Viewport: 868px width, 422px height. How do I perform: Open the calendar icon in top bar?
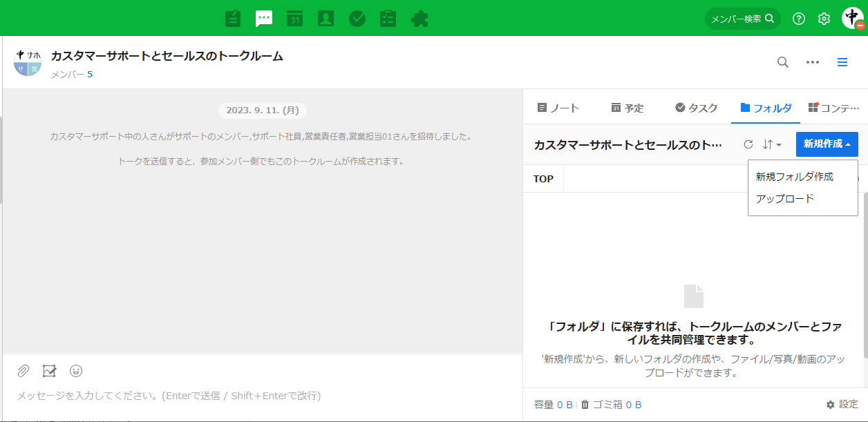pos(295,19)
